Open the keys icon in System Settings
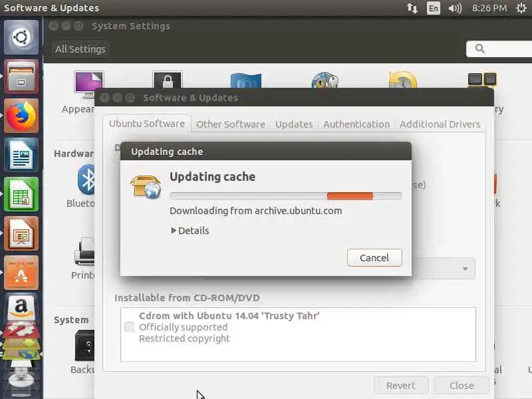 tap(325, 80)
